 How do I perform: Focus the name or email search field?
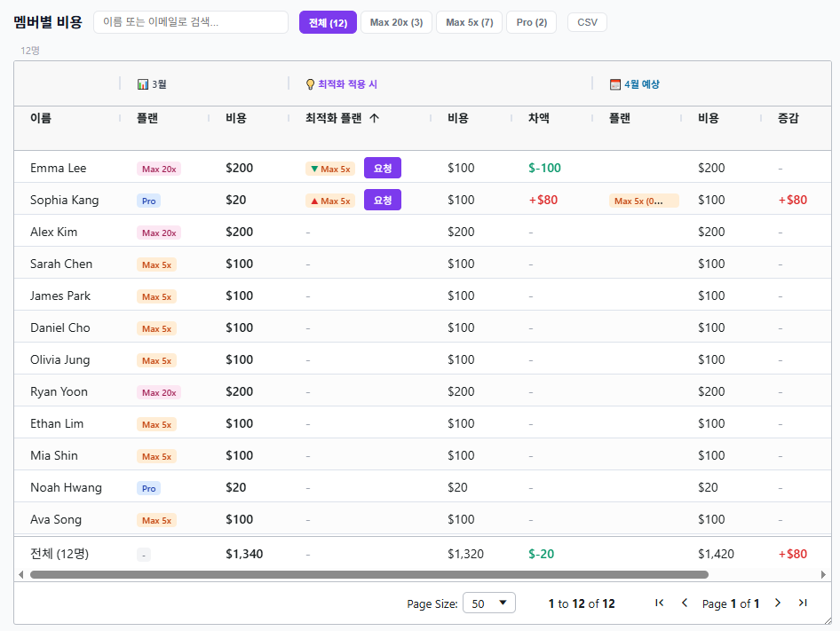pyautogui.click(x=191, y=22)
